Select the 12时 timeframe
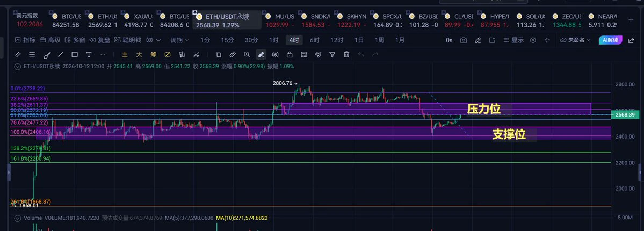The height and width of the screenshot is (231, 644). (337, 40)
